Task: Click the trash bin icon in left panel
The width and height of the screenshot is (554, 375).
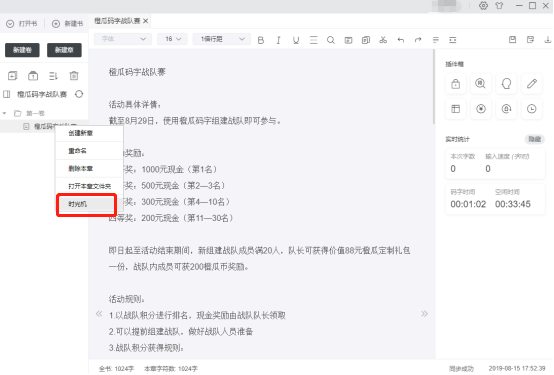Action: pyautogui.click(x=74, y=76)
